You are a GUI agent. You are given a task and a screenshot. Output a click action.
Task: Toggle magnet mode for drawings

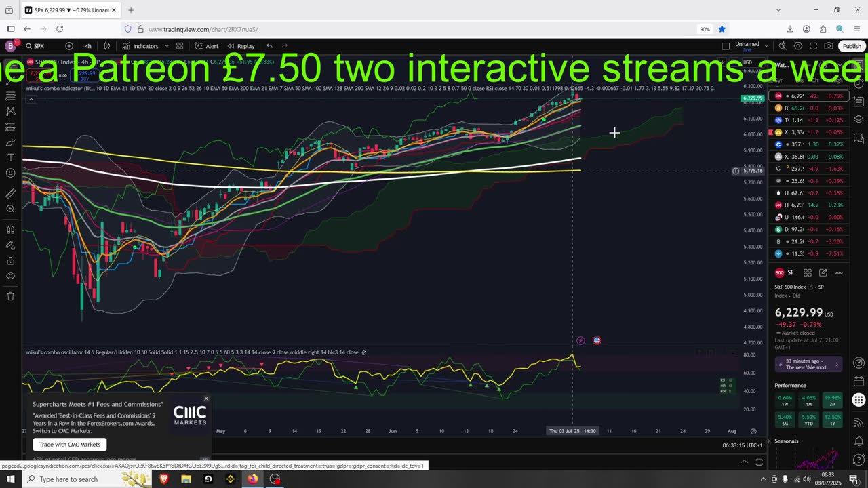[x=10, y=229]
